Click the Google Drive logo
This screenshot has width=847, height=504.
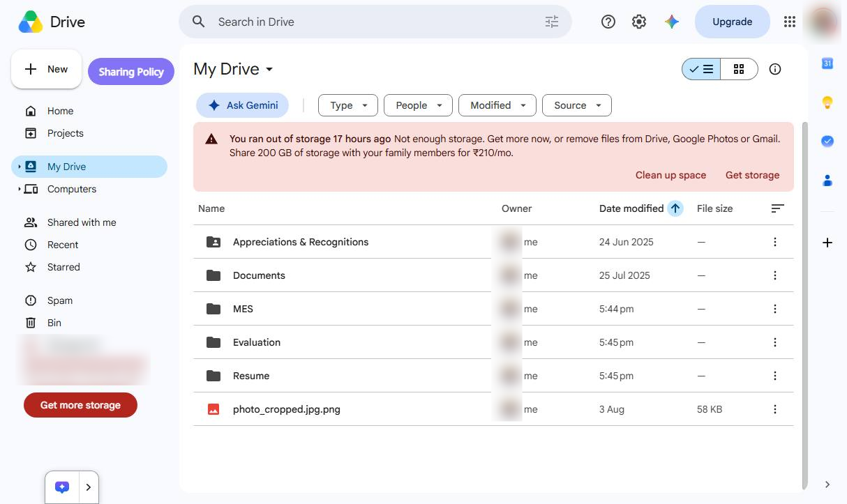31,22
